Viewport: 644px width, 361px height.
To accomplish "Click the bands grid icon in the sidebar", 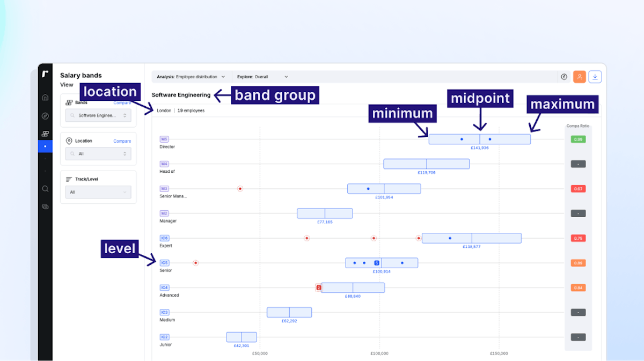I will click(x=45, y=133).
